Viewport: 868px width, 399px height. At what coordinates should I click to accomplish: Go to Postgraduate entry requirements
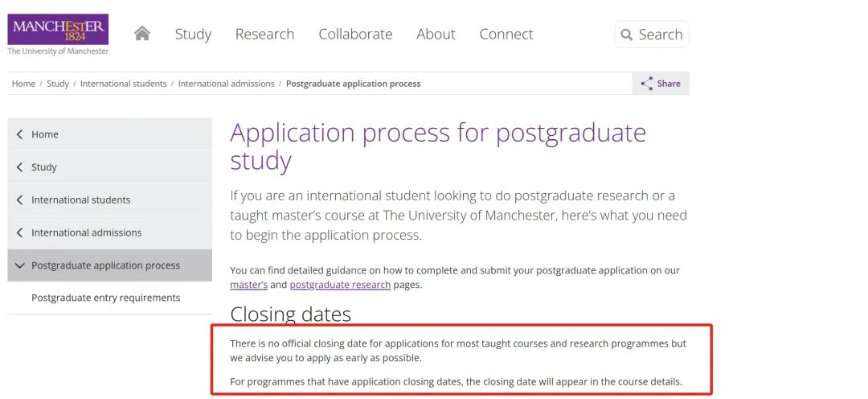pos(105,298)
